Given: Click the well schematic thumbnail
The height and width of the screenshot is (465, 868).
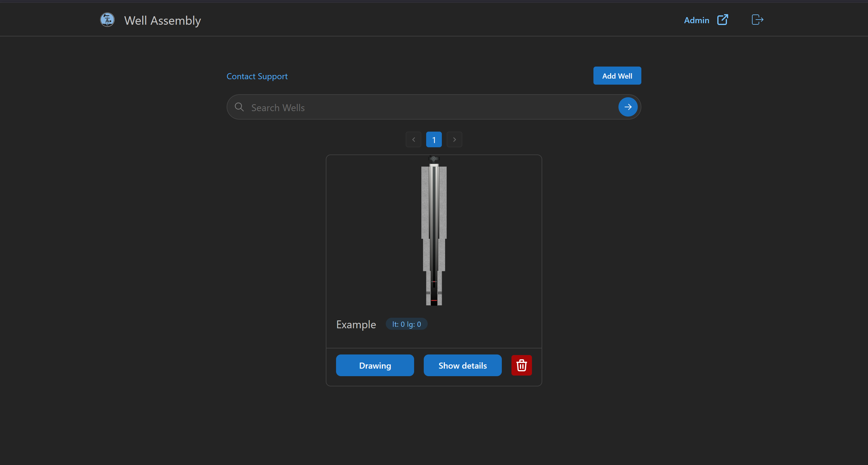Looking at the screenshot, I should (x=434, y=232).
